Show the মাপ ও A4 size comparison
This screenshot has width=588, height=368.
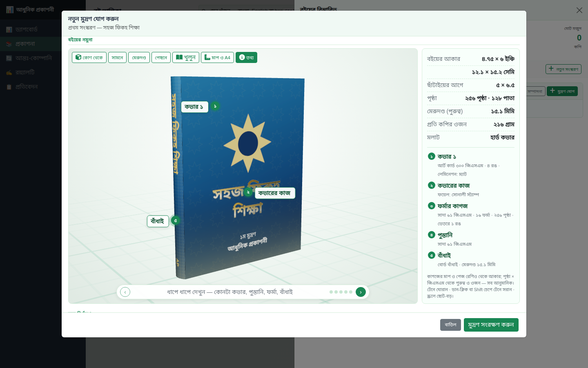click(x=217, y=58)
